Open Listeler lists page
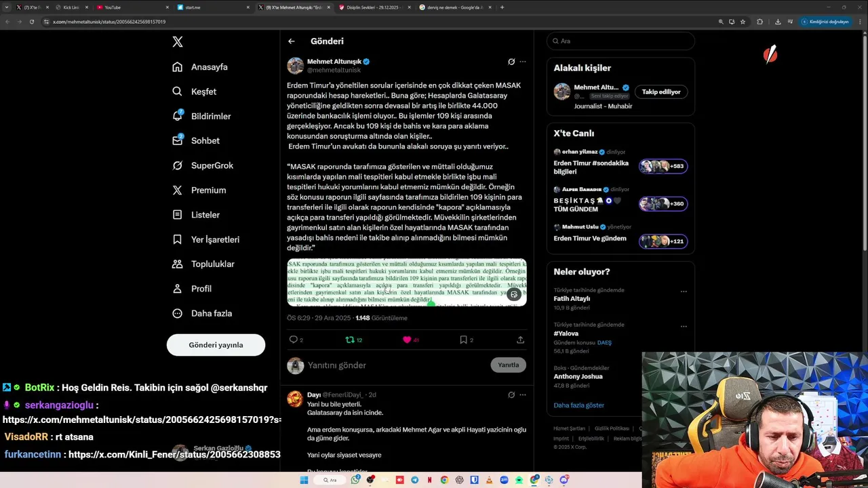 click(x=197, y=215)
